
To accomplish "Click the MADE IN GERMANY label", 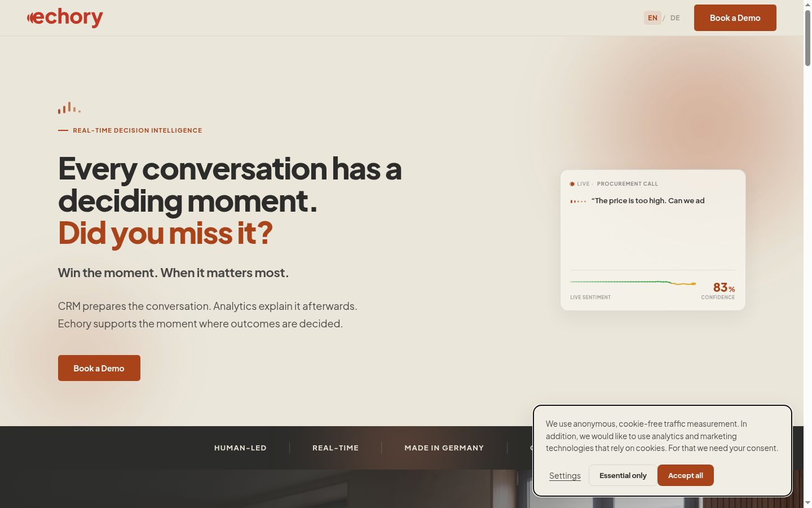I will [x=444, y=448].
